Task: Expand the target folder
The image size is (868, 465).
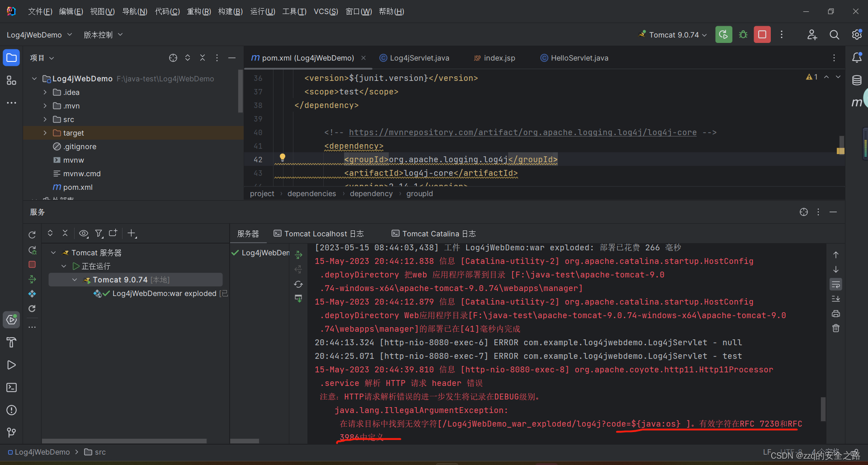Action: click(45, 133)
